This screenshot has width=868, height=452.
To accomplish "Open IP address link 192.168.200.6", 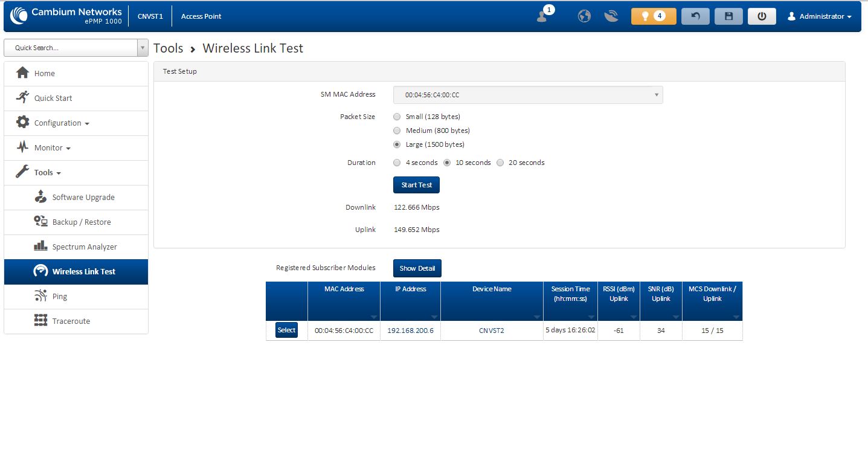I will (410, 331).
